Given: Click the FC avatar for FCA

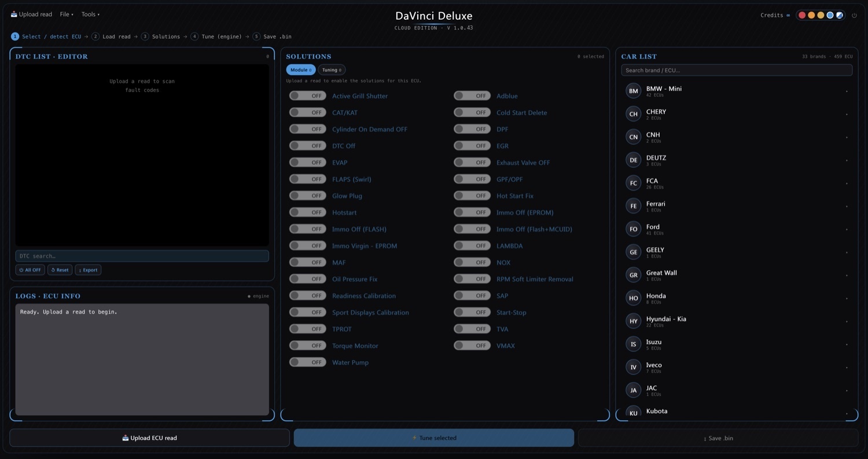Looking at the screenshot, I should [634, 183].
